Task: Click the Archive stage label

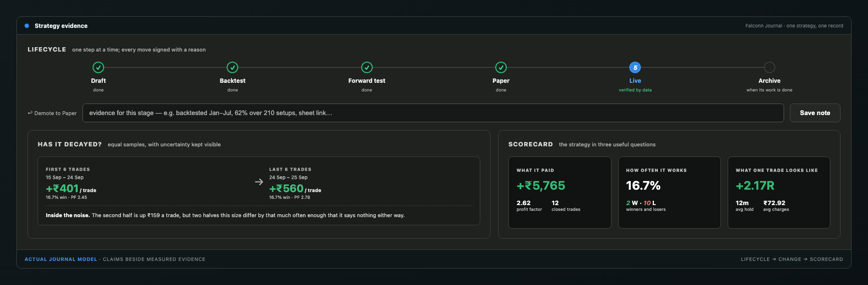Action: (770, 81)
